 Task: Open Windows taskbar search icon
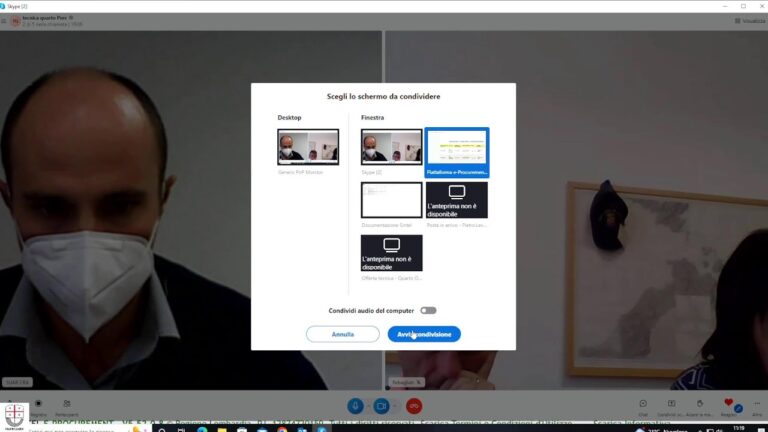(162, 430)
